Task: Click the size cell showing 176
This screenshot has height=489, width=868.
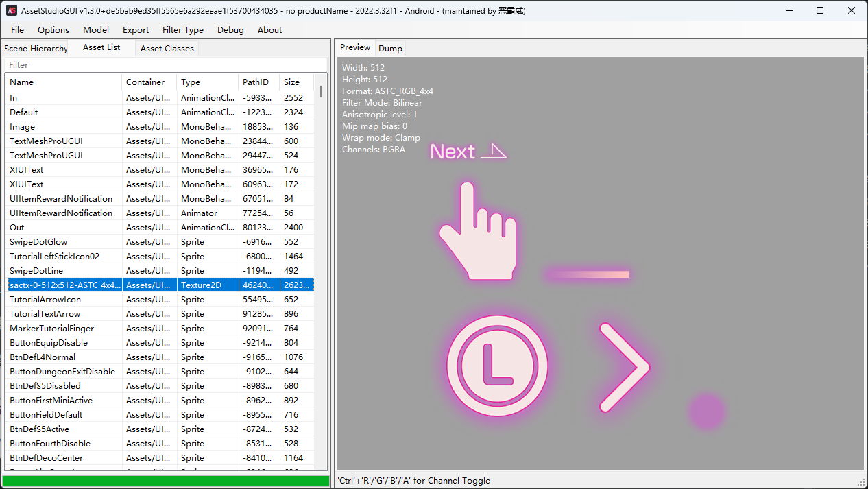Action: pyautogui.click(x=297, y=170)
